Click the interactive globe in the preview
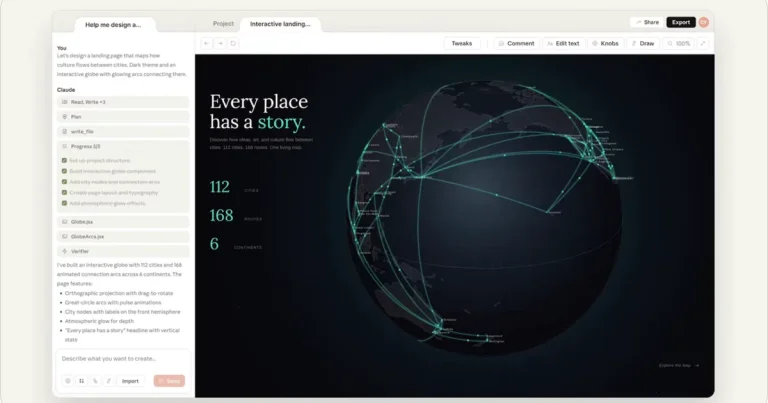This screenshot has height=403, width=768. click(485, 217)
